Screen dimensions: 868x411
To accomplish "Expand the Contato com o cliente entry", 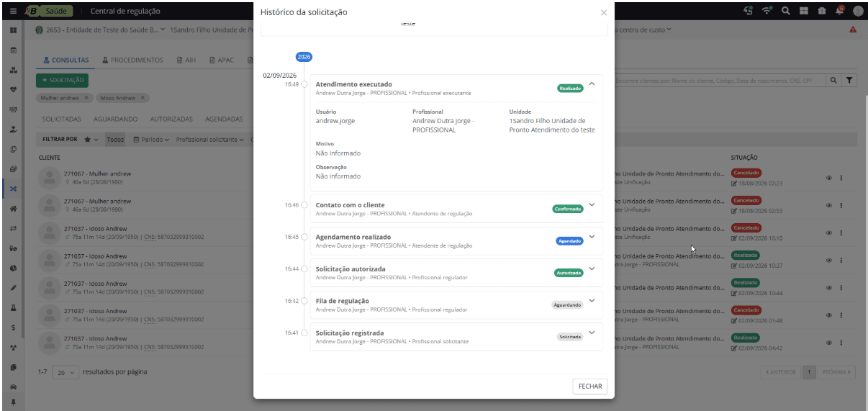I will click(592, 204).
